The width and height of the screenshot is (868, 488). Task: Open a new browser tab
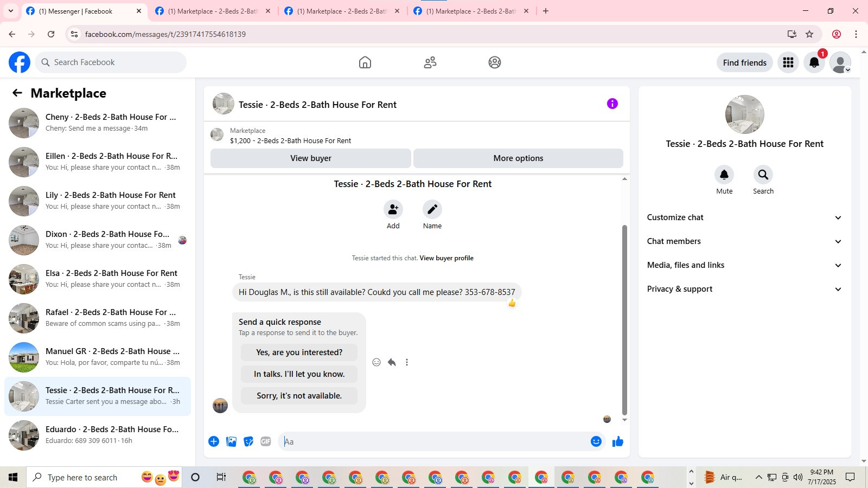pos(546,11)
